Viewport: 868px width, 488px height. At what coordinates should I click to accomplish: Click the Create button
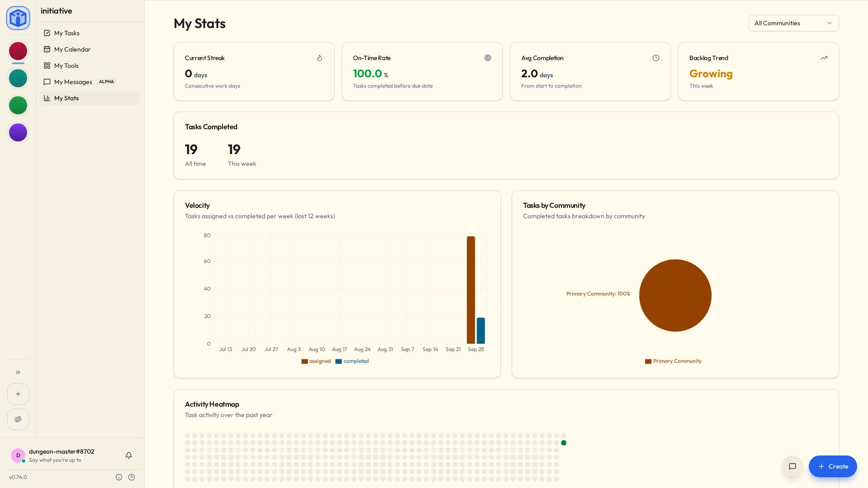(x=833, y=466)
